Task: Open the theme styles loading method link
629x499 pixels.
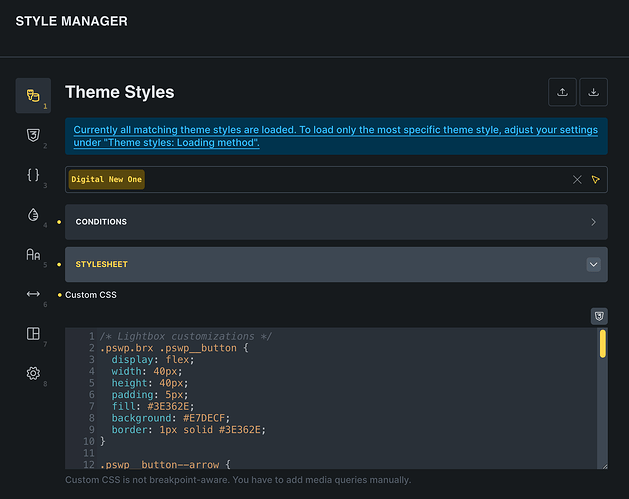Action: coord(335,136)
